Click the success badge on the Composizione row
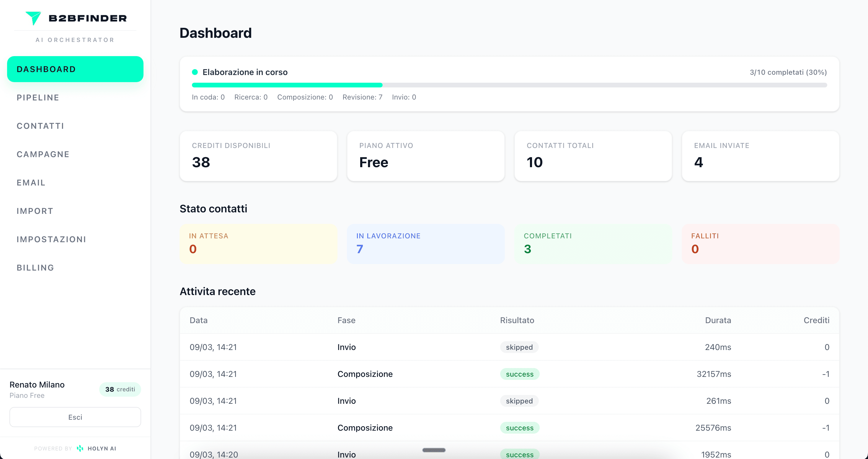Viewport: 868px width, 459px height. coord(520,374)
